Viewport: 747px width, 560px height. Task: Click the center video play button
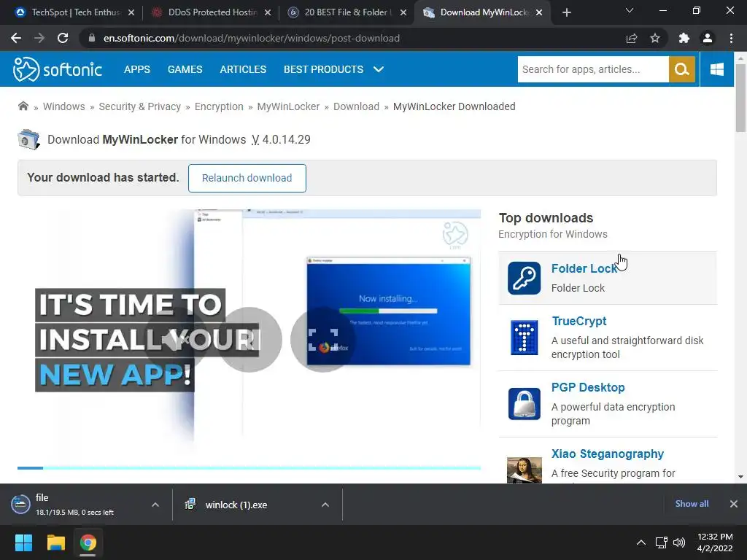click(x=249, y=340)
